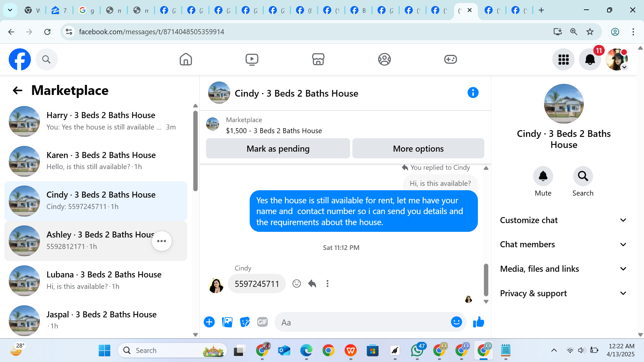Open the emoji picker in message box

456,322
